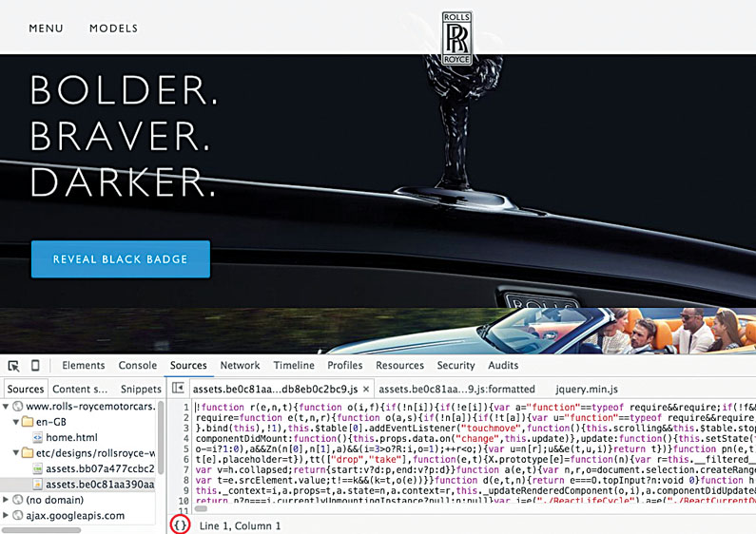Image resolution: width=756 pixels, height=534 pixels.
Task: Click the pretty print curly braces icon
Action: 180,524
